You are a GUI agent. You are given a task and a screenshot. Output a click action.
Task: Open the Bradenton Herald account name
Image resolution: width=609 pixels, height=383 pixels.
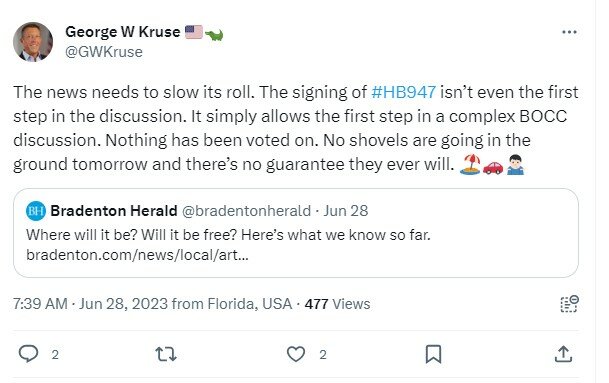(114, 211)
